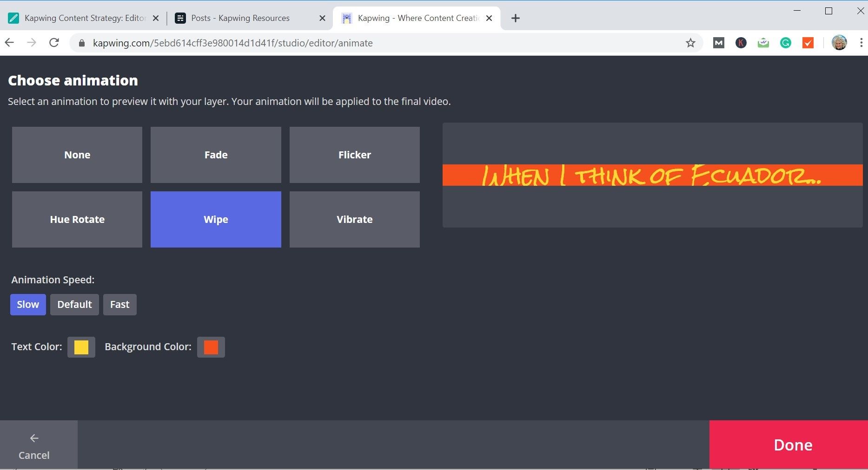The width and height of the screenshot is (868, 470).
Task: Click the user profile avatar
Action: click(x=839, y=43)
